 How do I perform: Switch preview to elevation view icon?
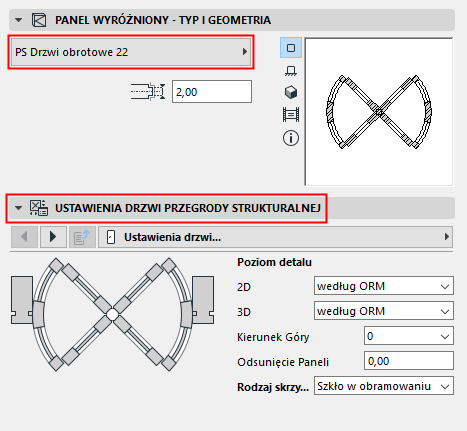point(291,71)
